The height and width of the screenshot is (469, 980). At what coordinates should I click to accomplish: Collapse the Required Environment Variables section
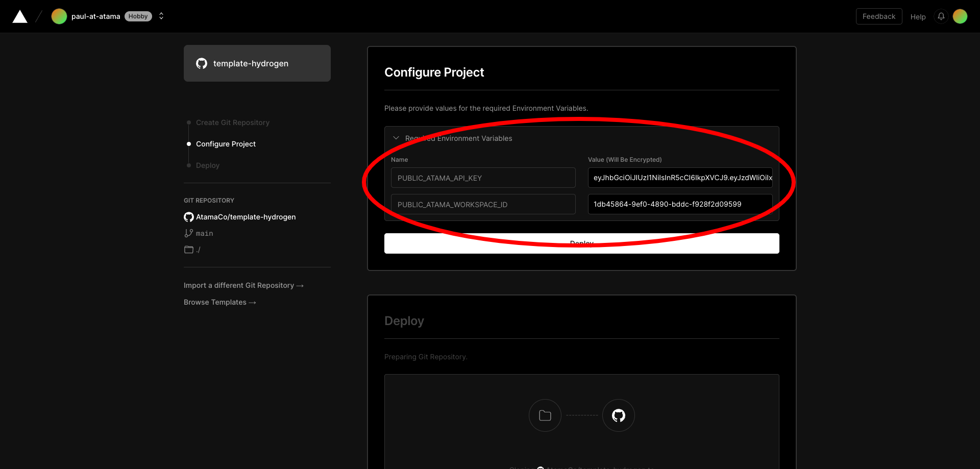coord(396,138)
